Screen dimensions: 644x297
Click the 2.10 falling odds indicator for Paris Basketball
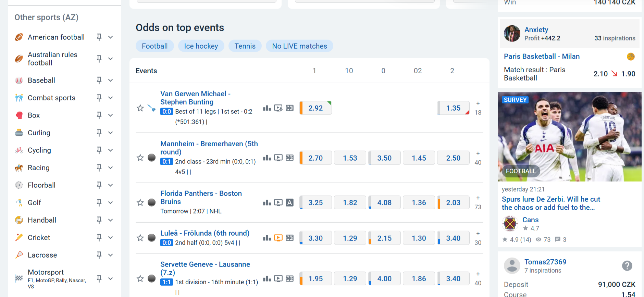pyautogui.click(x=600, y=73)
